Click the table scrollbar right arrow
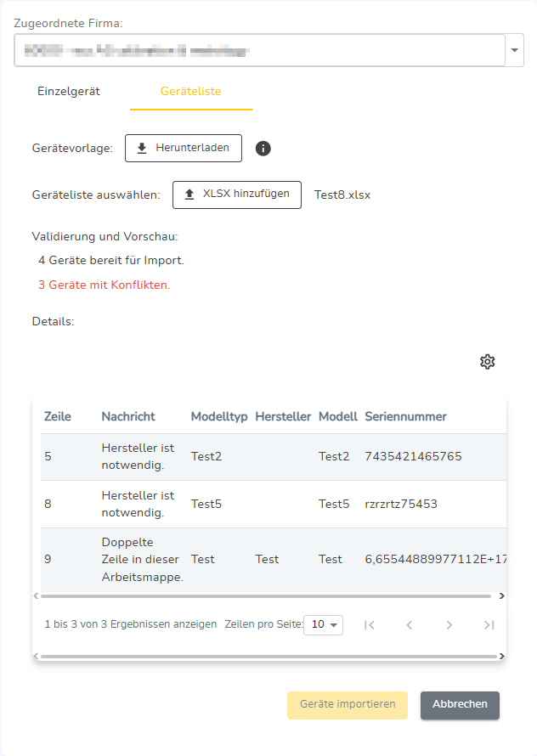 point(502,596)
